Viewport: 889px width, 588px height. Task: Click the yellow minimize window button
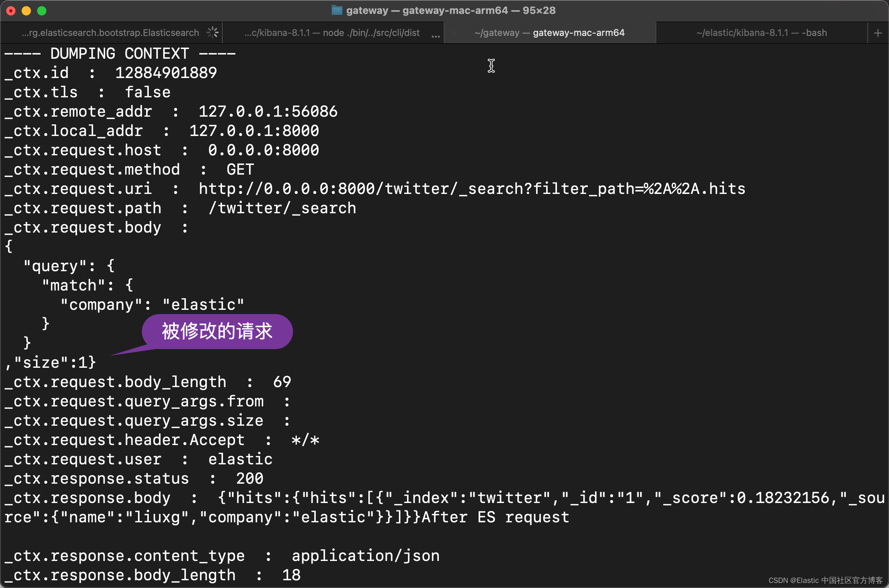pyautogui.click(x=26, y=11)
